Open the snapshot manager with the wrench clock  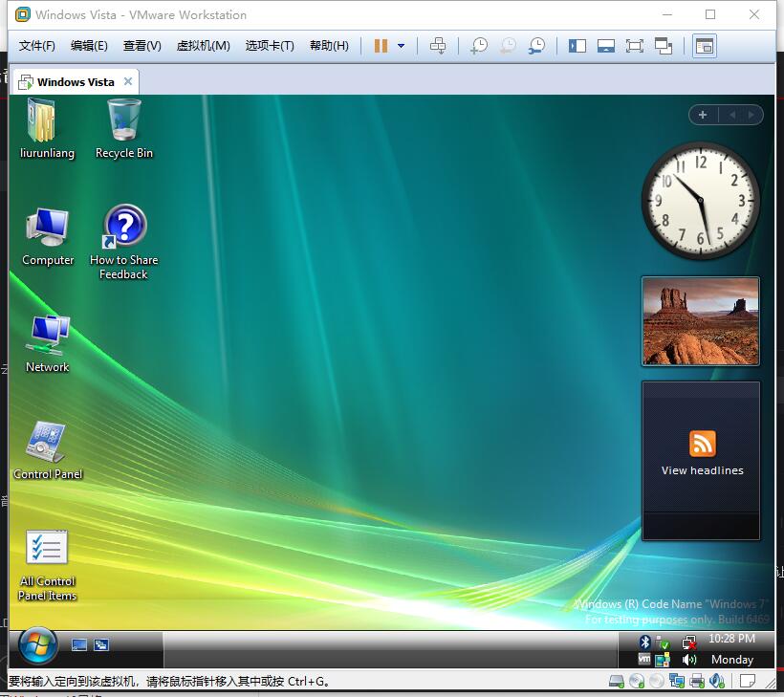(536, 46)
